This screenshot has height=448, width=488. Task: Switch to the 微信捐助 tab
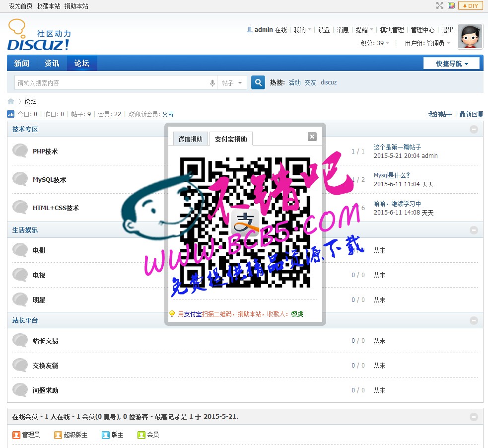tap(191, 139)
